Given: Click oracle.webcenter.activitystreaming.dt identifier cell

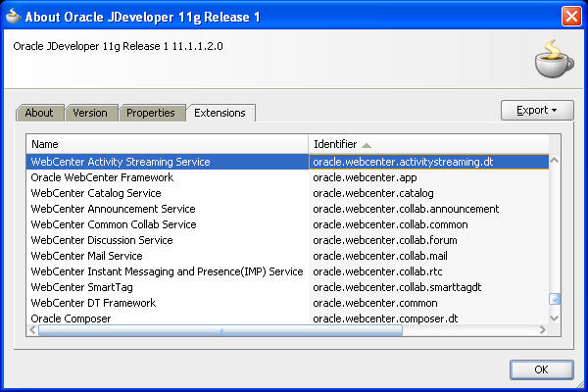Looking at the screenshot, I should 428,162.
